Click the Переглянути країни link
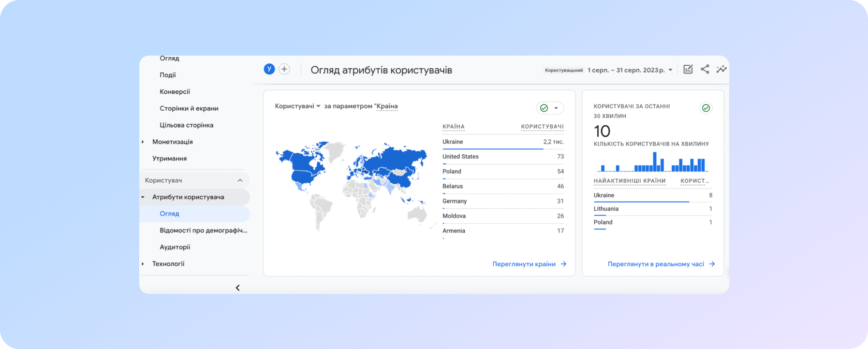This screenshot has height=349, width=868. pos(524,264)
